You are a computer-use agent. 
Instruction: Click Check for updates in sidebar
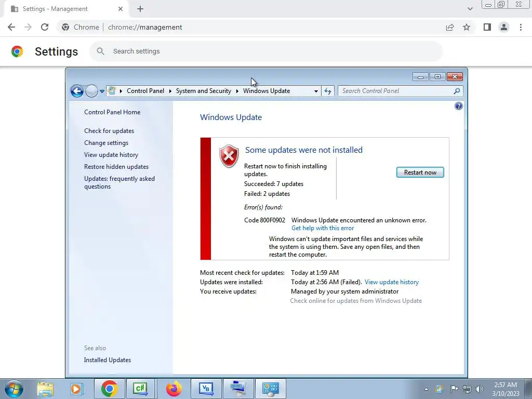[x=109, y=130]
